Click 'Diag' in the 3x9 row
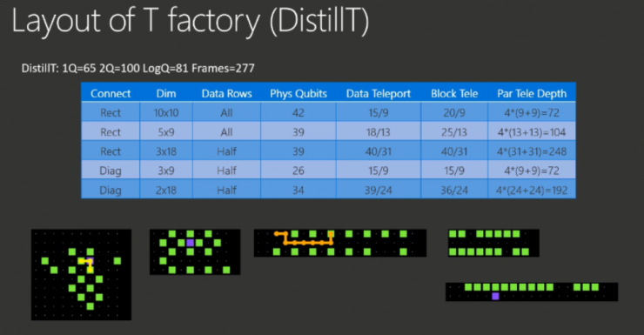This screenshot has height=335, width=644. [111, 171]
